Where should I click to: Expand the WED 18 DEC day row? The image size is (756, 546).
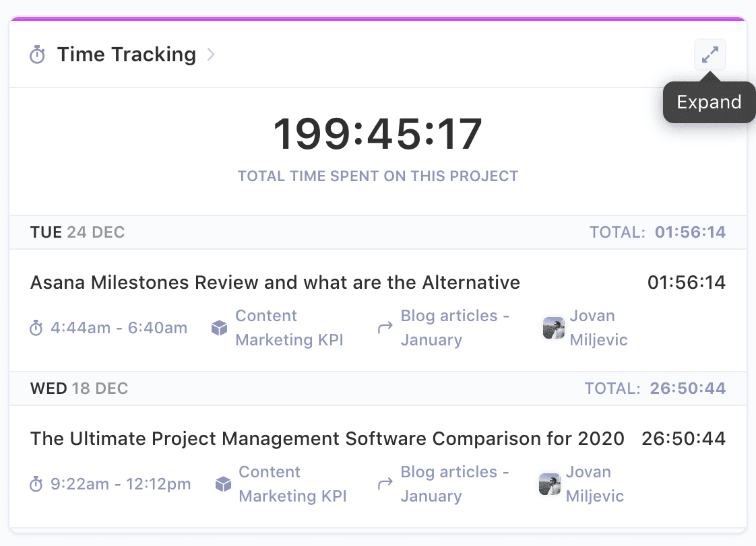tap(78, 388)
